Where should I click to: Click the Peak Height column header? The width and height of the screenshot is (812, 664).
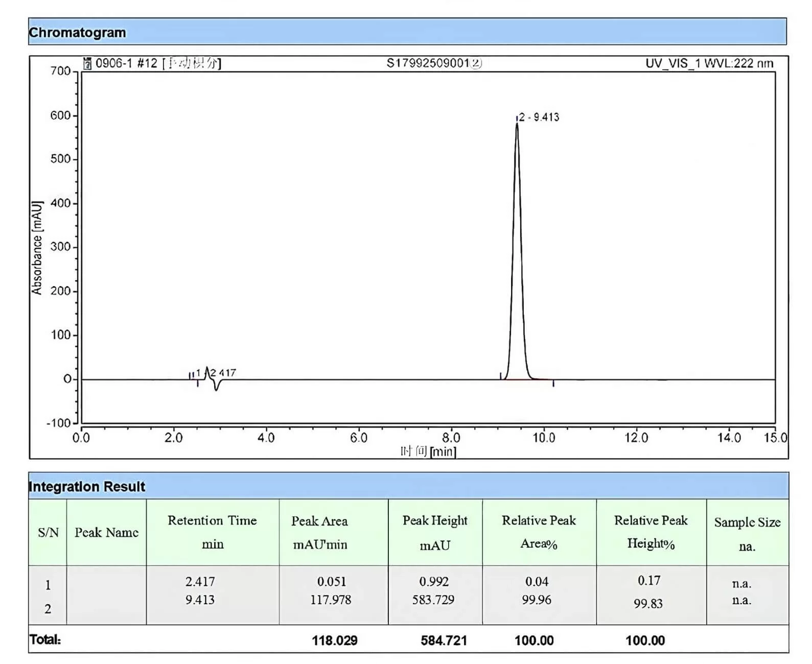point(435,532)
